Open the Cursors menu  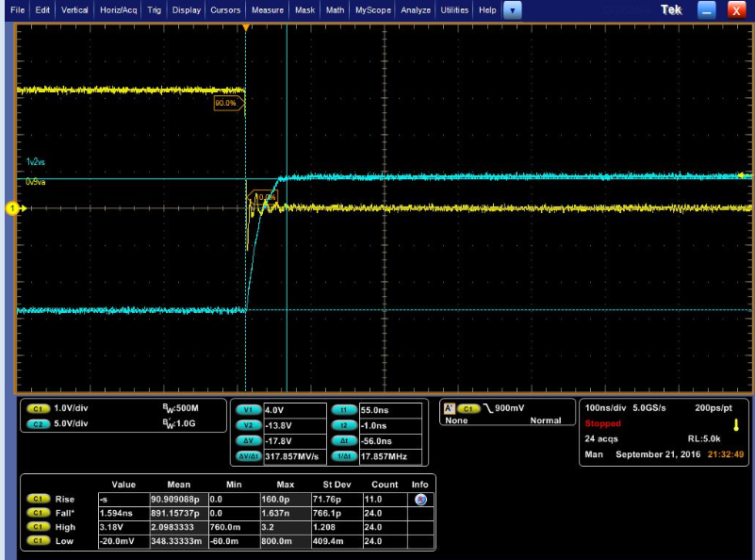click(x=226, y=9)
